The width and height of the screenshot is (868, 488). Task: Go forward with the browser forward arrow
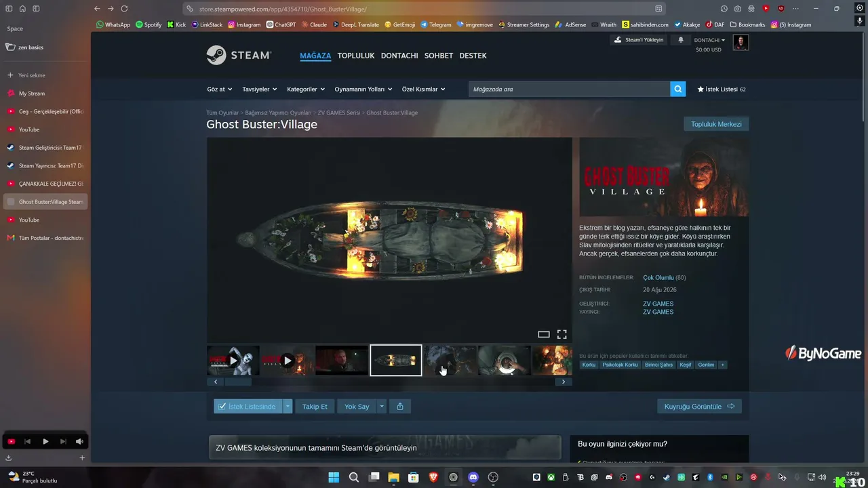111,9
